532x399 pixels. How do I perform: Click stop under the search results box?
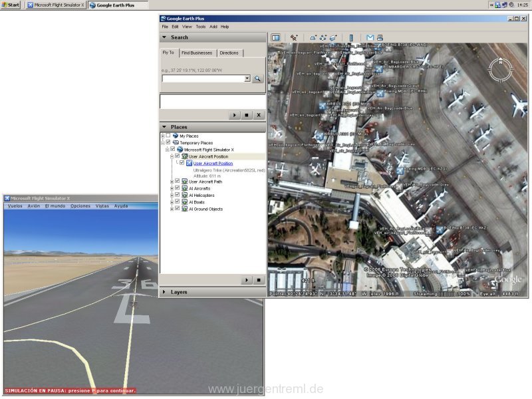pyautogui.click(x=246, y=115)
